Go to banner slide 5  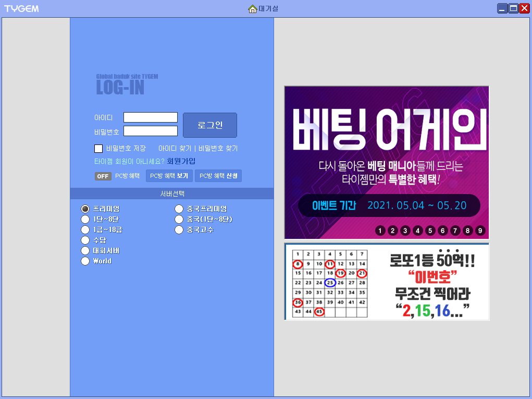(430, 231)
